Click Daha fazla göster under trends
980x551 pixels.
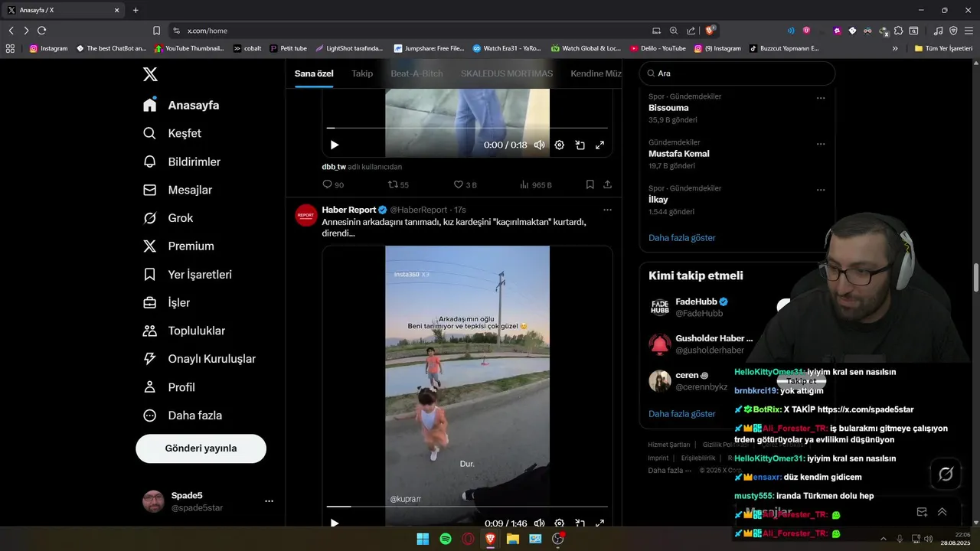pos(682,238)
